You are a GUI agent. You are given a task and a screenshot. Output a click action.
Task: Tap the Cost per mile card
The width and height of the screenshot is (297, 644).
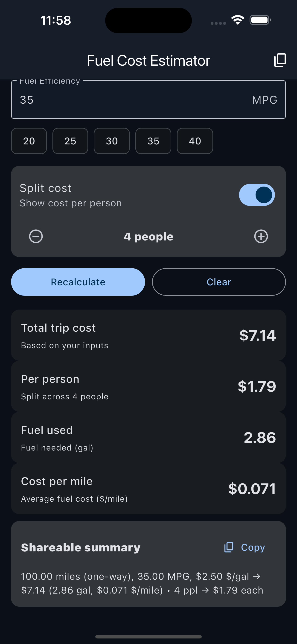point(148,489)
